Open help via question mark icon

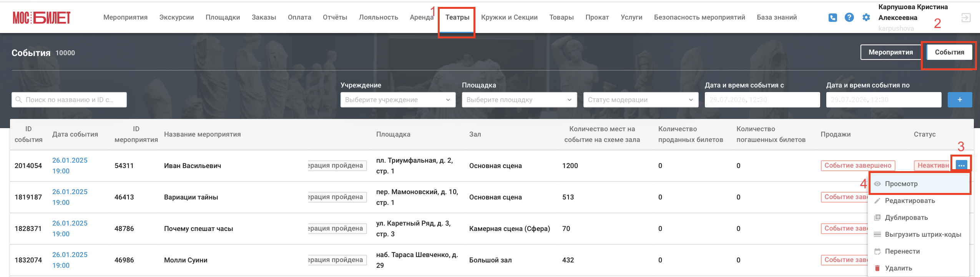849,17
